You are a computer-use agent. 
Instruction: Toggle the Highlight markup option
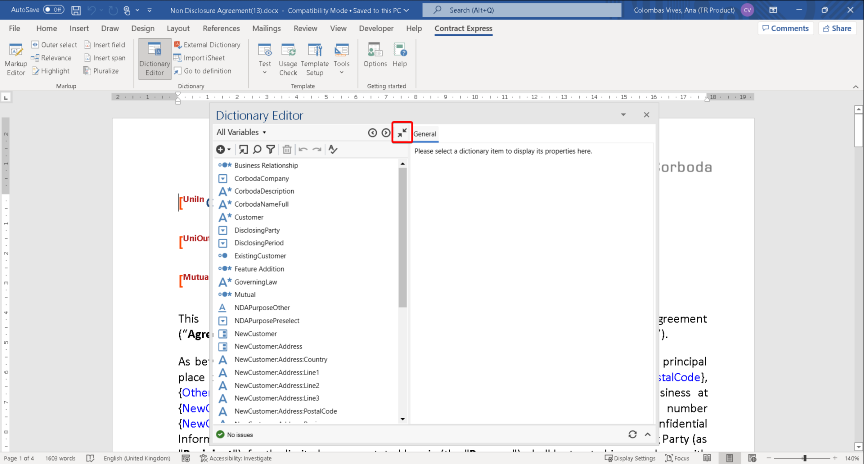click(x=51, y=71)
